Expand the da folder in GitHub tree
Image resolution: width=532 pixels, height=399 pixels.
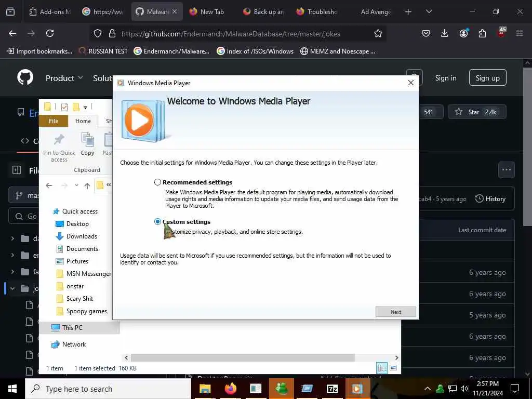12,238
